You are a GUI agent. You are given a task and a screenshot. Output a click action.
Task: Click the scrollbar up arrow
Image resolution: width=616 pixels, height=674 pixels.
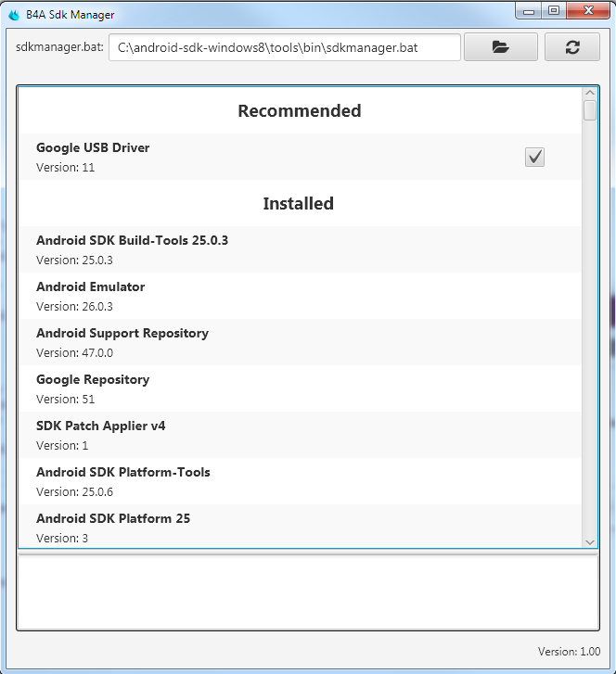[x=590, y=94]
